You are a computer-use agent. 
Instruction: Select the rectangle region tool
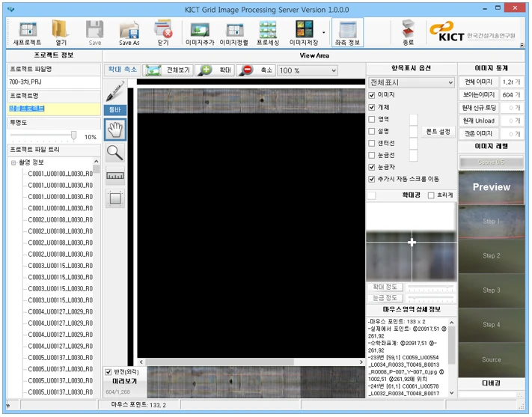[115, 198]
